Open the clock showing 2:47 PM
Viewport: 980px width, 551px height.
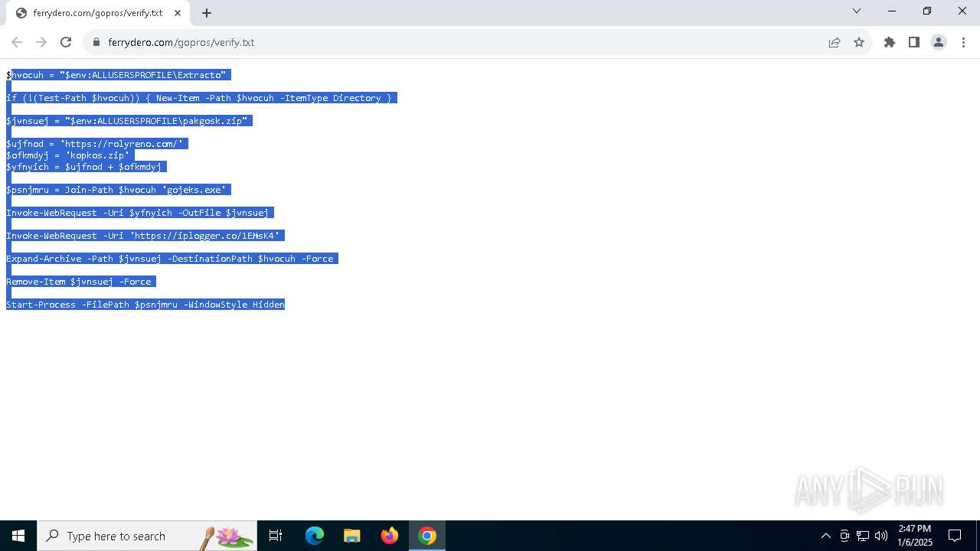(915, 536)
